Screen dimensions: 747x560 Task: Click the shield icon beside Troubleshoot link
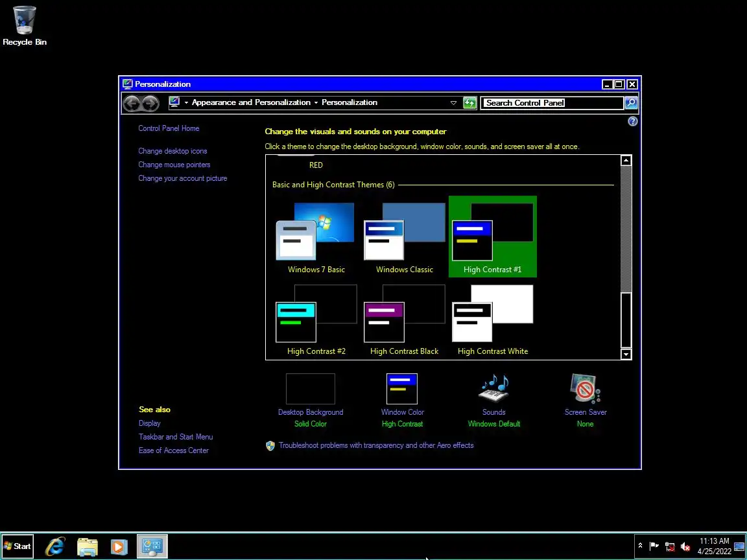[270, 446]
